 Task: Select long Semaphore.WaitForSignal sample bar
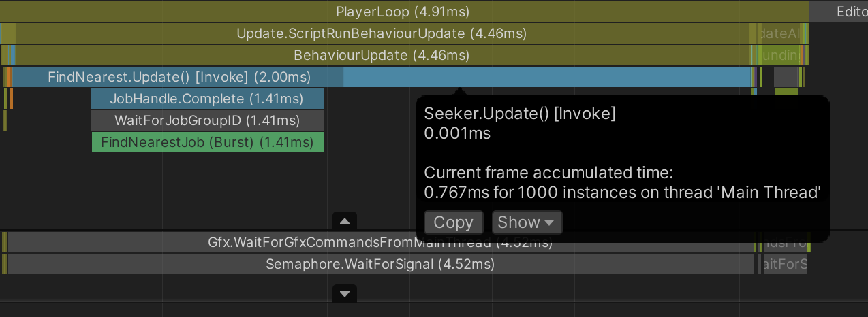[379, 264]
